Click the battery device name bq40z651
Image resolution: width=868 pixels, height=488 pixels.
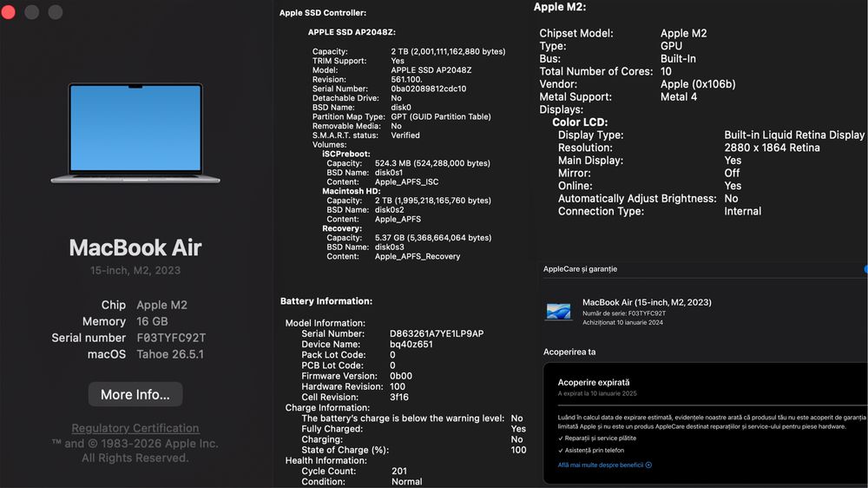411,345
